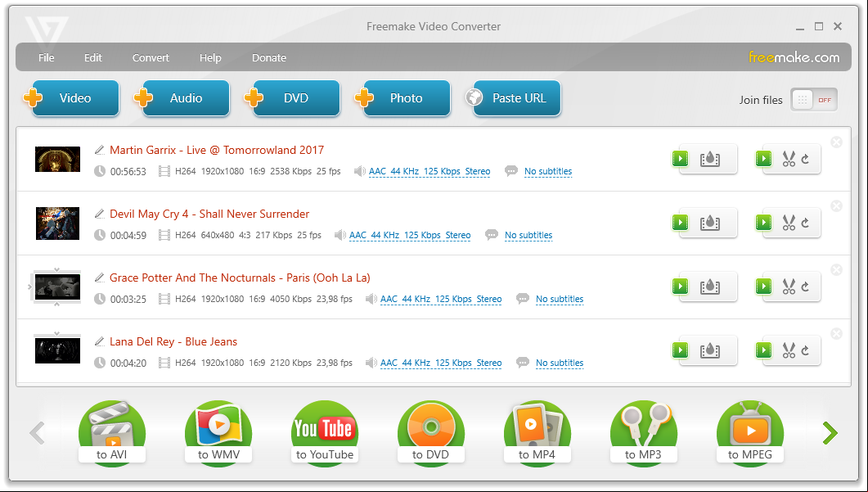Select the Devil May Cry 4 thumbnail

tap(57, 223)
